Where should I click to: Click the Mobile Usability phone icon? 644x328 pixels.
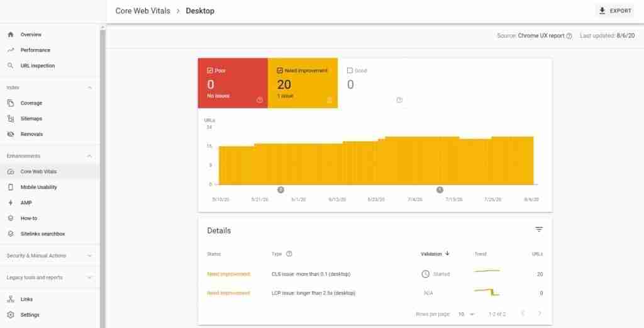click(x=11, y=188)
